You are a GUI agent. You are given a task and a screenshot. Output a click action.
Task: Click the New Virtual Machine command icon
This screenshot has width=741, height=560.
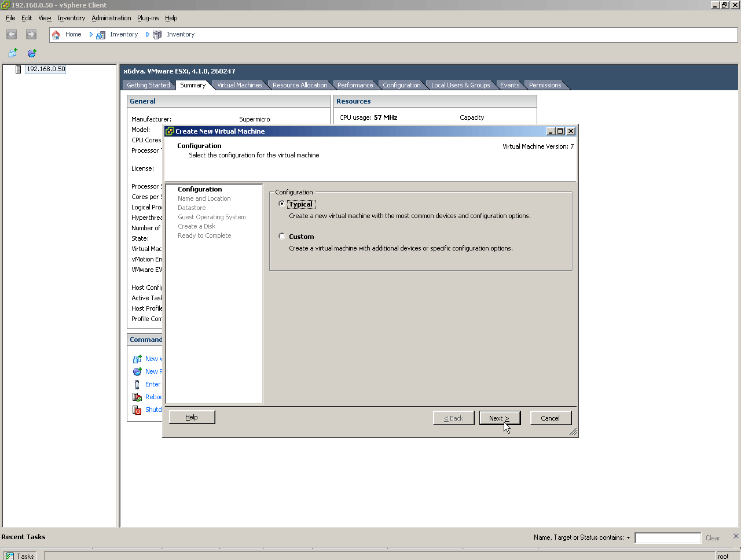tap(137, 359)
